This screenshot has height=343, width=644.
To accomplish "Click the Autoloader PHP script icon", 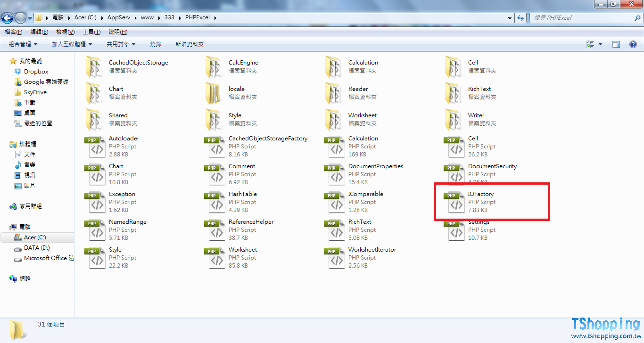I will point(95,147).
